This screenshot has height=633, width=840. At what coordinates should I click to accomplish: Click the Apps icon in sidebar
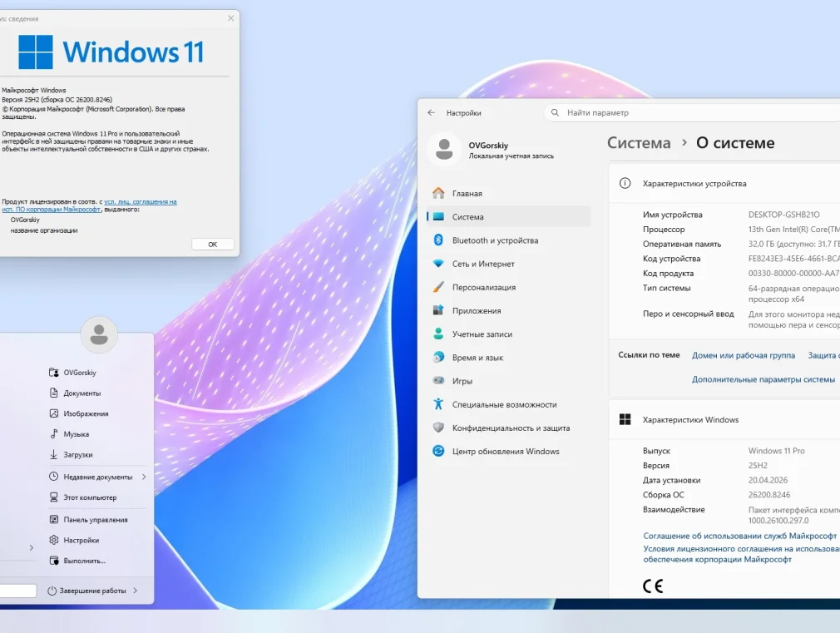438,310
